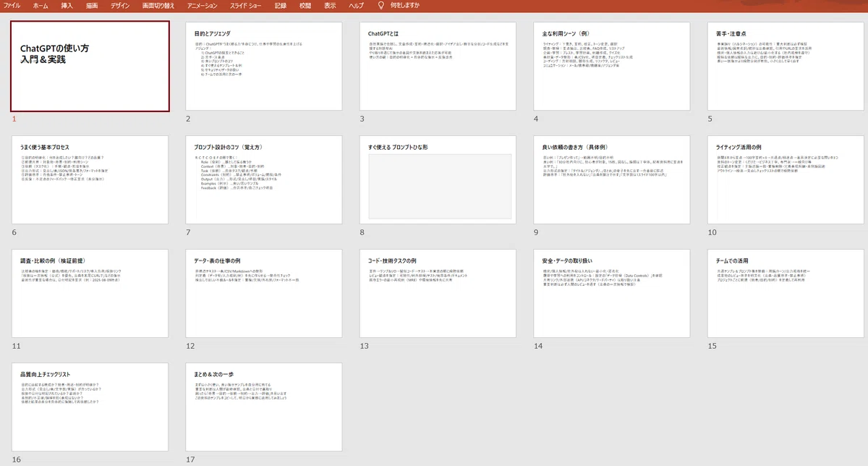This screenshot has height=466, width=868.
Task: Click the lightbulb Tell Me icon
Action: tap(381, 5)
